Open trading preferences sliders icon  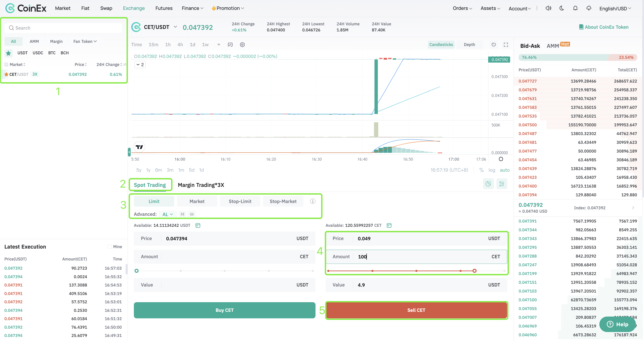(502, 184)
